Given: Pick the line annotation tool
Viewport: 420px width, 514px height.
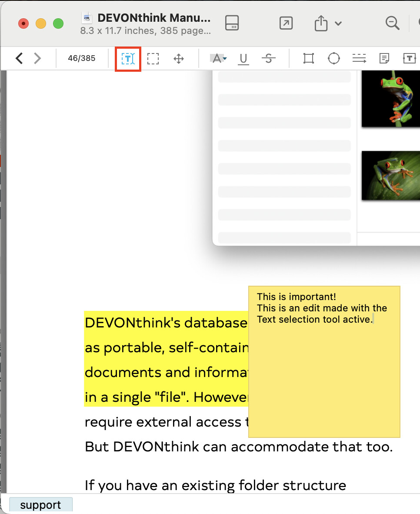Looking at the screenshot, I should 359,59.
